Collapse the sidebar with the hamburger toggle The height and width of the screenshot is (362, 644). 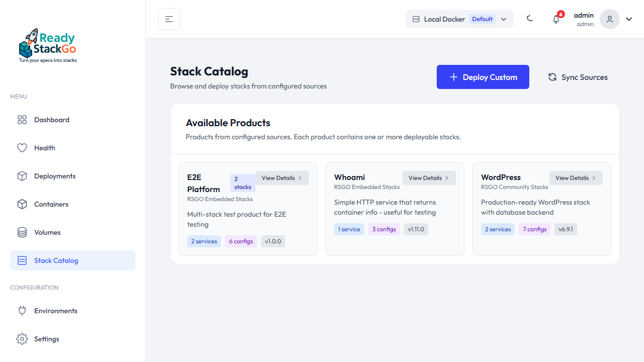point(169,19)
